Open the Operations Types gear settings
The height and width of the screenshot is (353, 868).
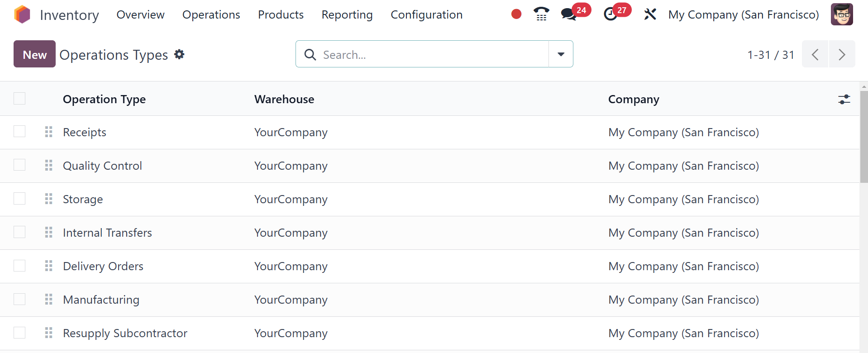click(180, 54)
